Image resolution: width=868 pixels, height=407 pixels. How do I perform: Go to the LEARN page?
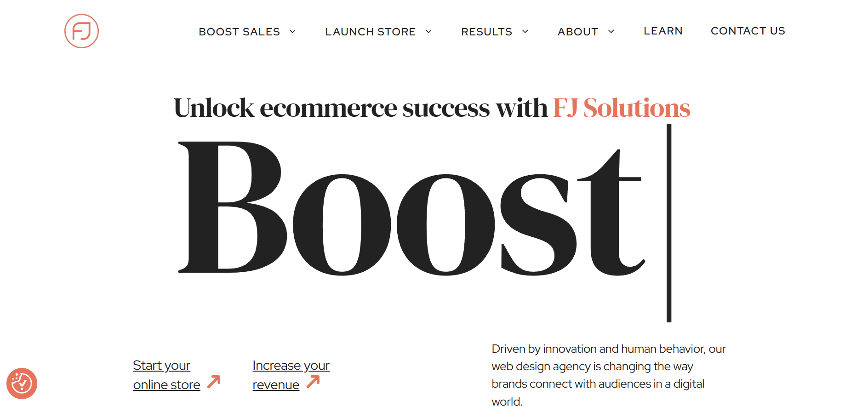pyautogui.click(x=663, y=31)
